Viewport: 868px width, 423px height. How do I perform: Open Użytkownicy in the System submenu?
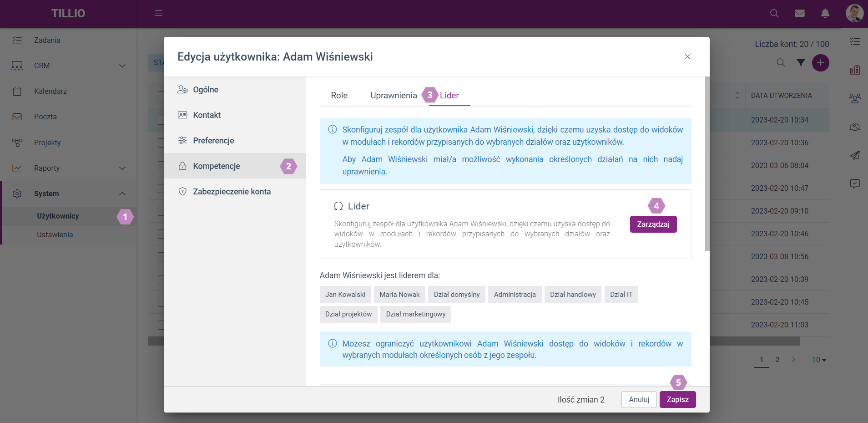coord(58,216)
